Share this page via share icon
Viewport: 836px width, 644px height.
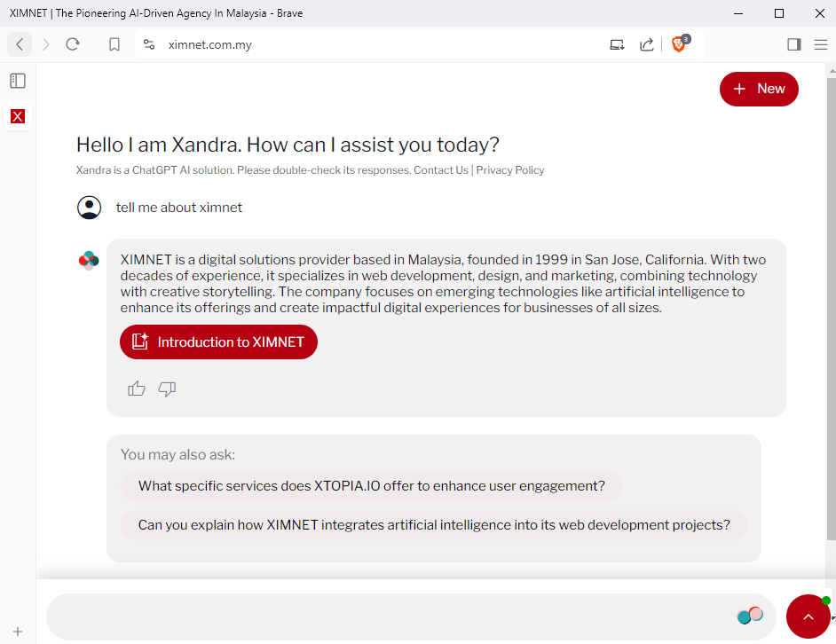646,44
